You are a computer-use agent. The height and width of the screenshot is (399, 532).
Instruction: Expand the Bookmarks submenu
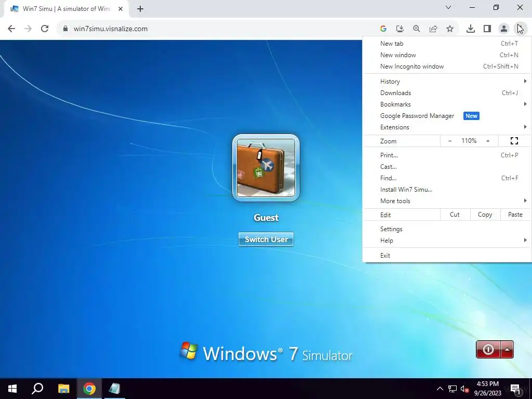coord(447,104)
